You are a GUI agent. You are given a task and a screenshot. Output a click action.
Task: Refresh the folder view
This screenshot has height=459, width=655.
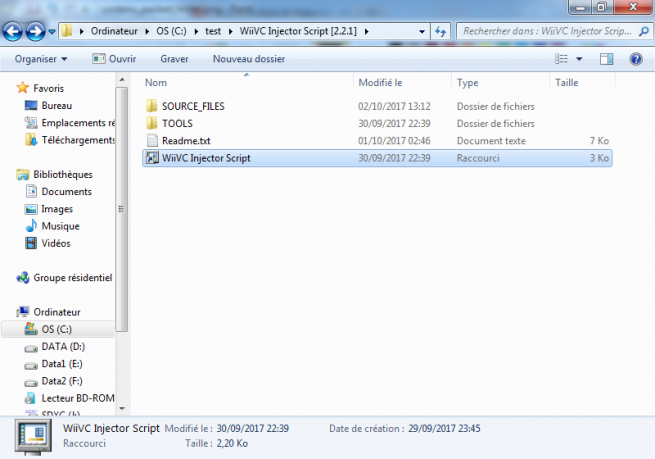[440, 31]
